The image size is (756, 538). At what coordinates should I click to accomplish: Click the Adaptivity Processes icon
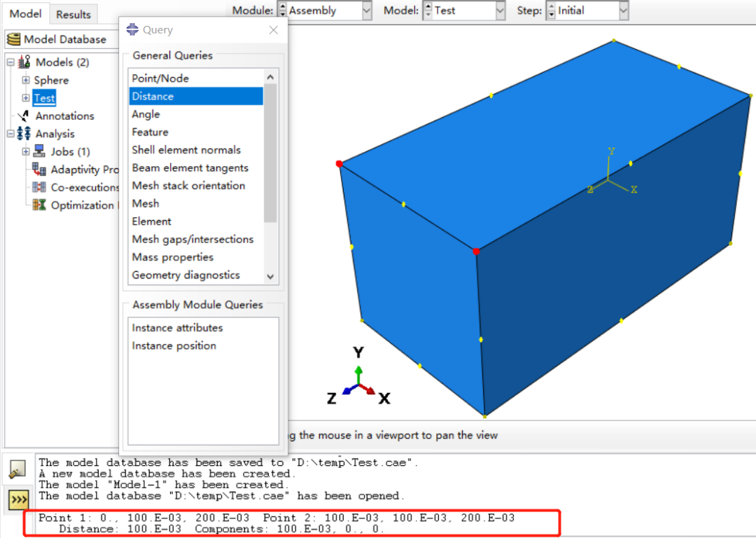pyautogui.click(x=40, y=170)
